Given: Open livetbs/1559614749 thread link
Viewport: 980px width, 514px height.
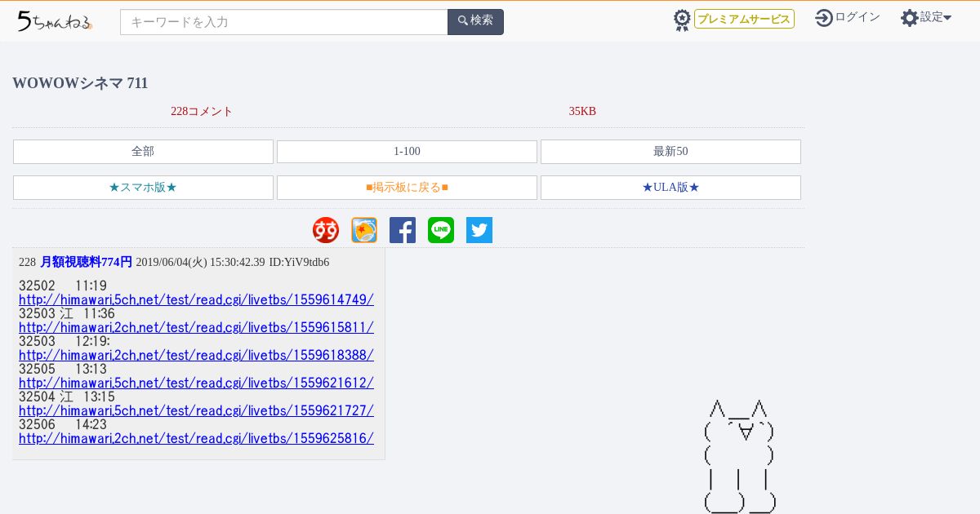Looking at the screenshot, I should click(x=196, y=299).
